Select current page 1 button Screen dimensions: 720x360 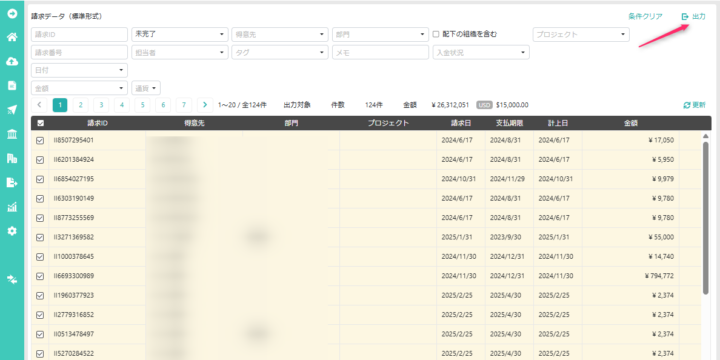tap(60, 105)
